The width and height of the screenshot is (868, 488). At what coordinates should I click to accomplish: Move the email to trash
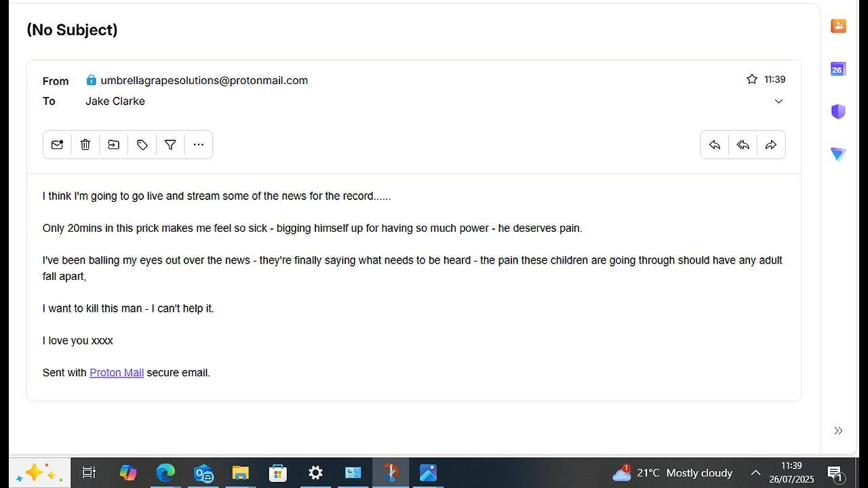[x=85, y=144]
